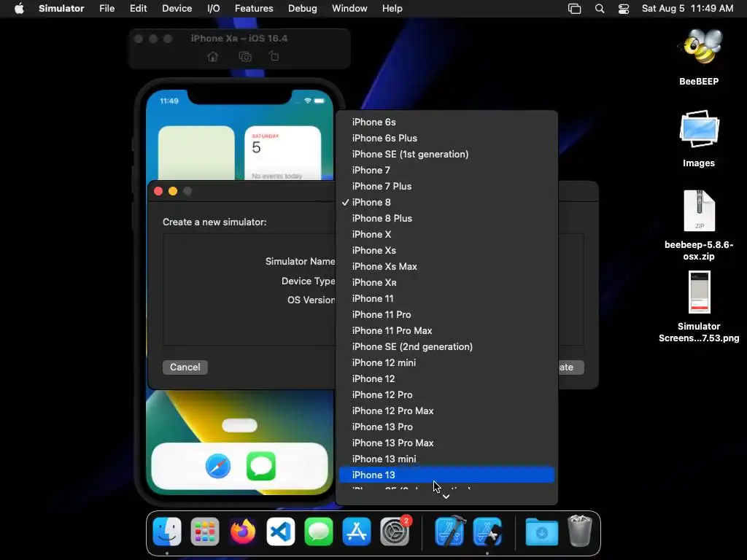Click Spotlight search icon in menu bar
The height and width of the screenshot is (560, 747).
(x=600, y=9)
